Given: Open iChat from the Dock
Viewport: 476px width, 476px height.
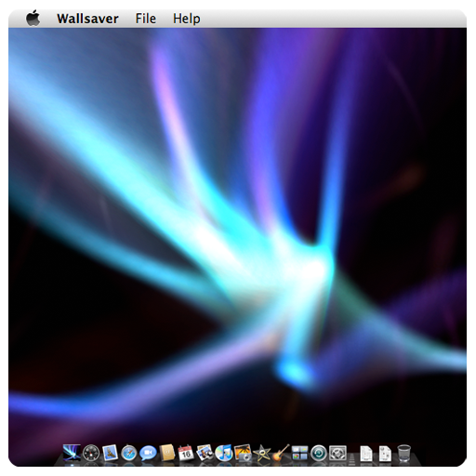Looking at the screenshot, I should (148, 454).
